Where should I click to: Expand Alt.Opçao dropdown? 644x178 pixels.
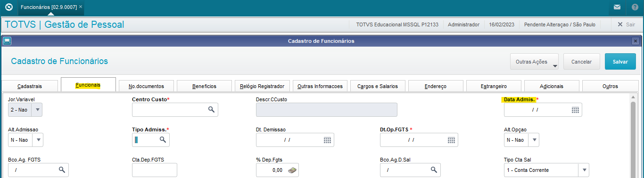point(534,140)
